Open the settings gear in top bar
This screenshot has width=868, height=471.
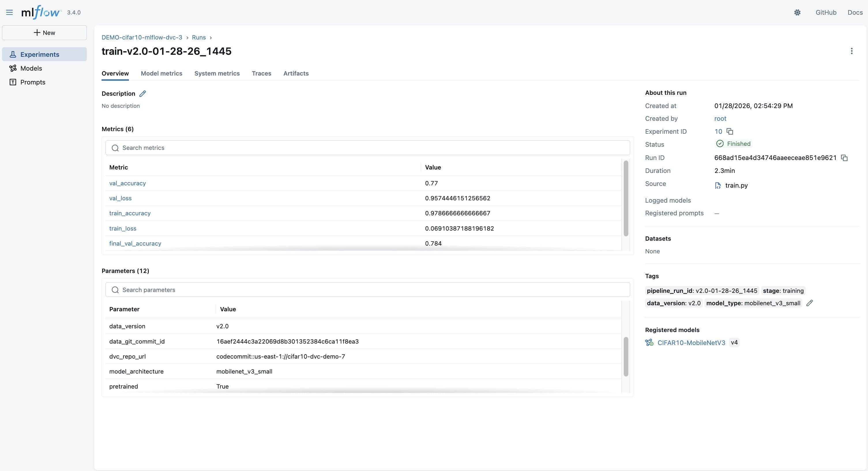797,12
